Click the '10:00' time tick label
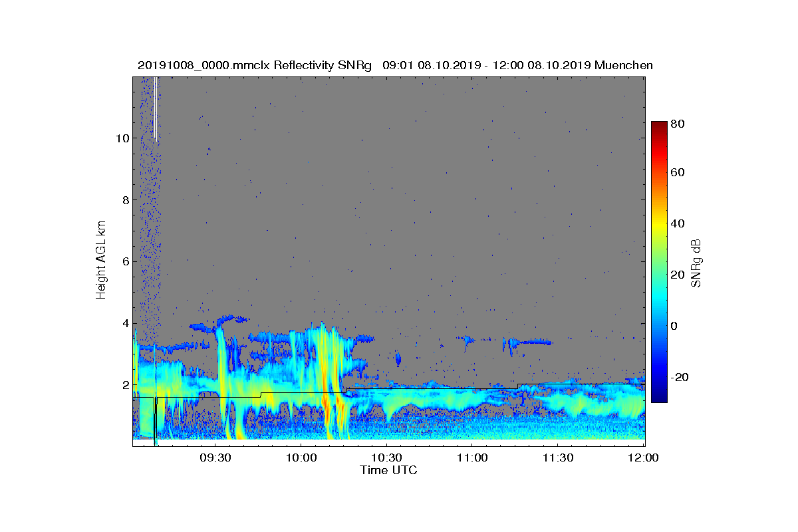798x532 pixels. coord(300,458)
